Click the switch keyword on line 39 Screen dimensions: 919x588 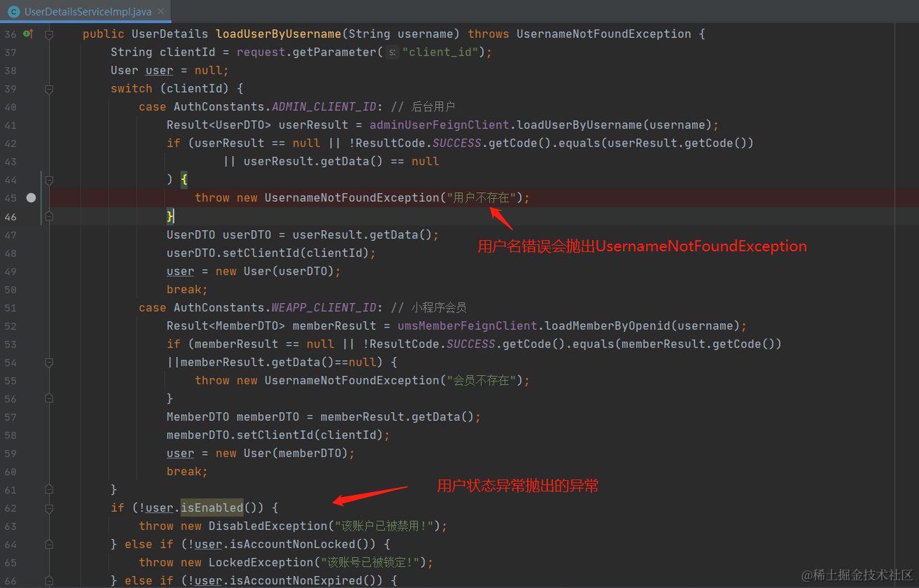coord(132,88)
